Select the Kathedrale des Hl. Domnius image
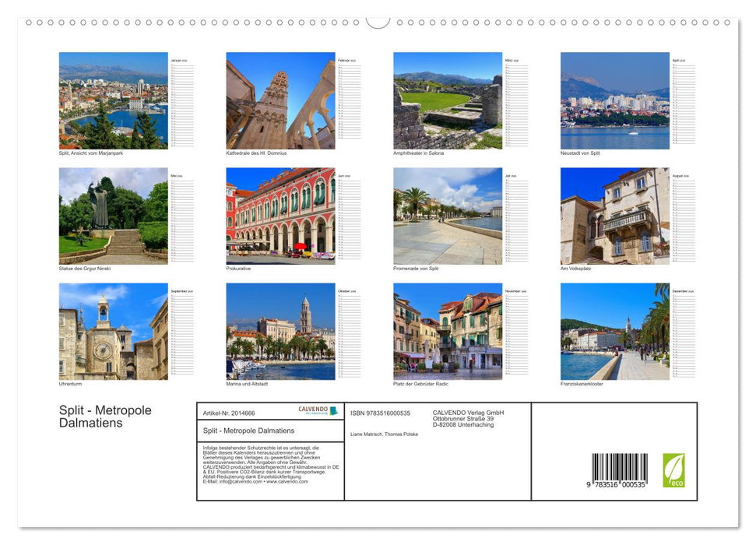 tap(280, 100)
